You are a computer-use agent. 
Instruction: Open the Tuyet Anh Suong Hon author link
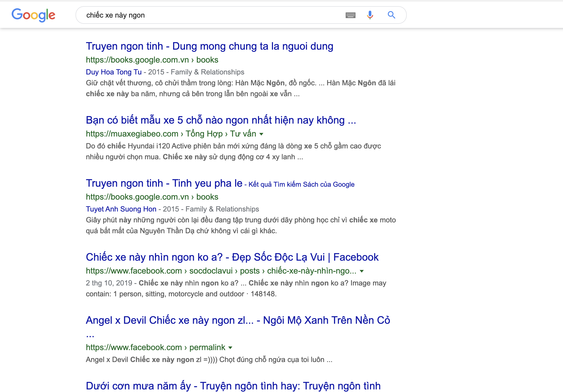pyautogui.click(x=121, y=209)
